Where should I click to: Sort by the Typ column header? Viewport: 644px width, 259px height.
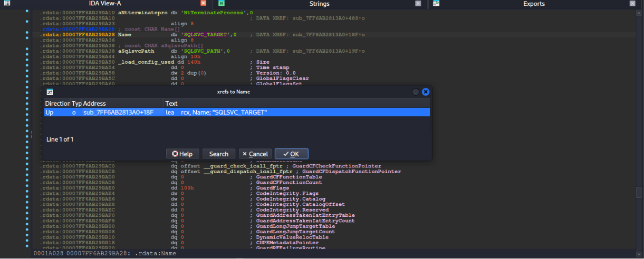(x=76, y=104)
